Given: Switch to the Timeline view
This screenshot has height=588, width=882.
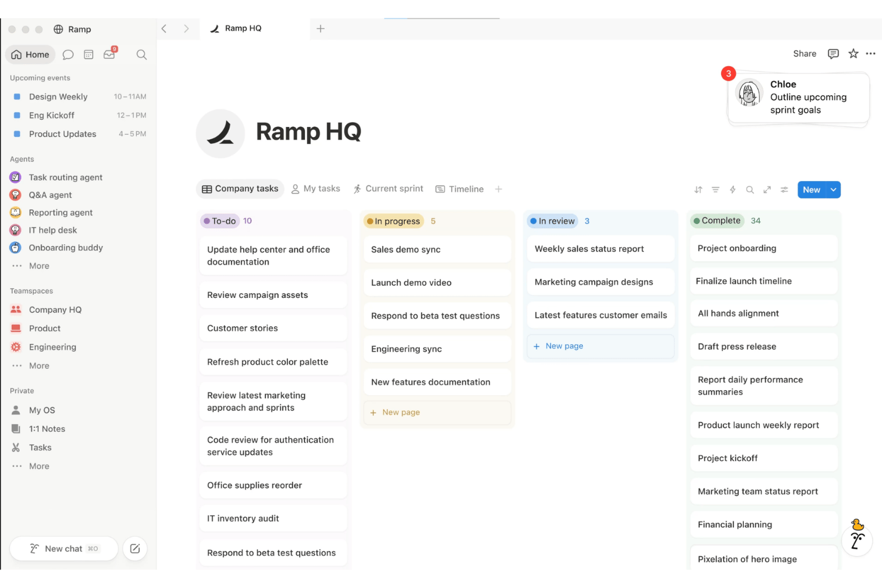Looking at the screenshot, I should tap(460, 189).
